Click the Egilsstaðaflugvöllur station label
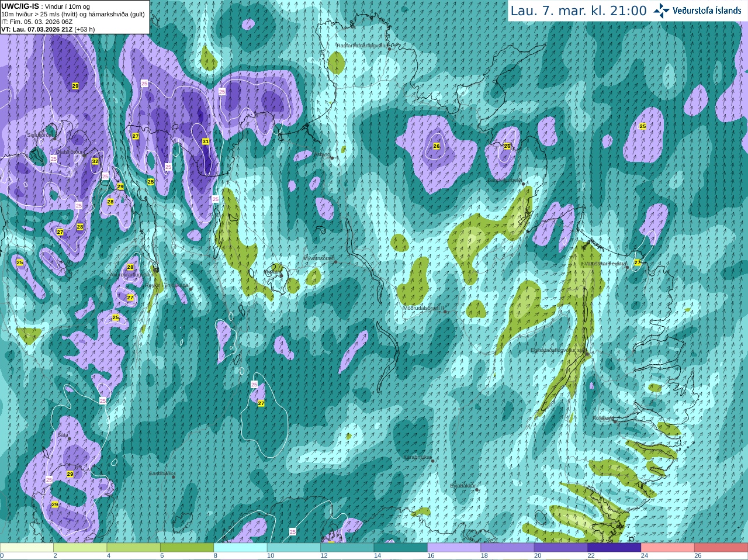 pos(557,351)
